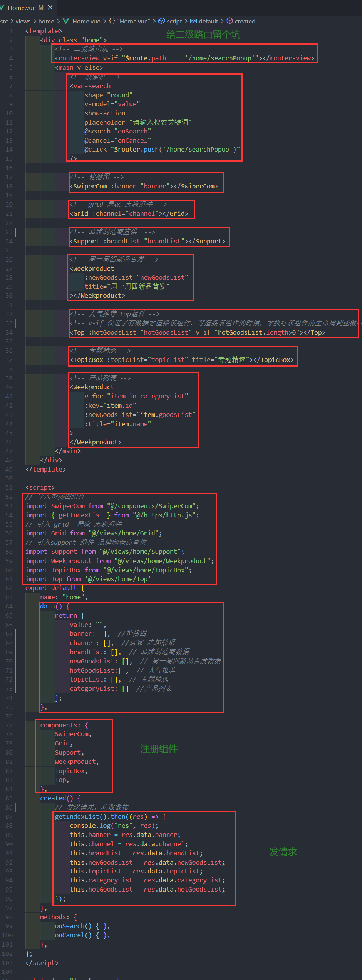
Task: Click the import TopicBox statement
Action: click(109, 570)
